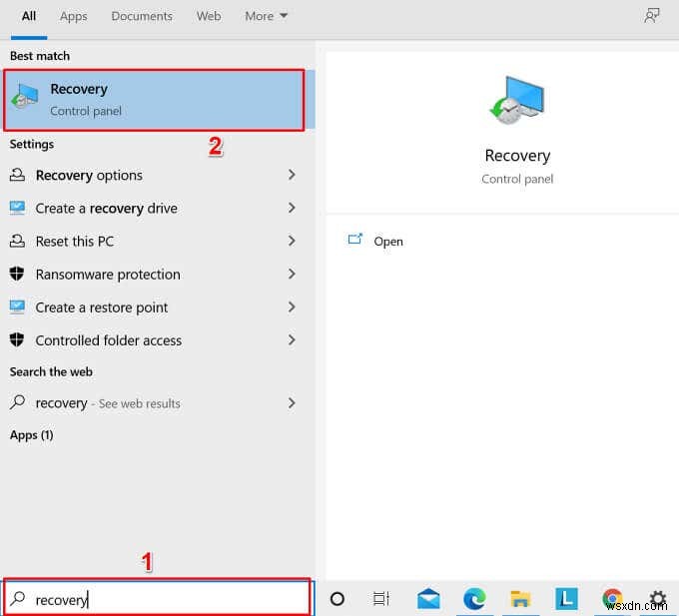The width and height of the screenshot is (679, 616).
Task: Click the Controlled folder access shield icon
Action: coord(17,339)
